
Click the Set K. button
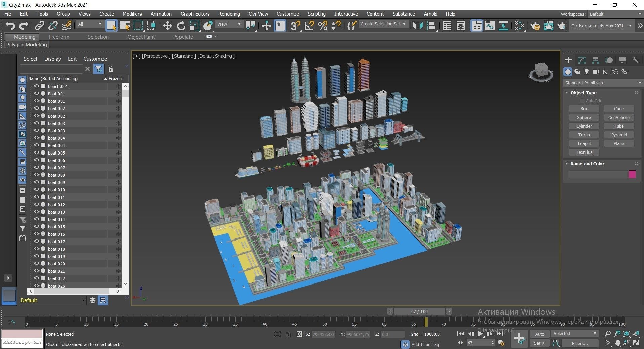pos(539,343)
